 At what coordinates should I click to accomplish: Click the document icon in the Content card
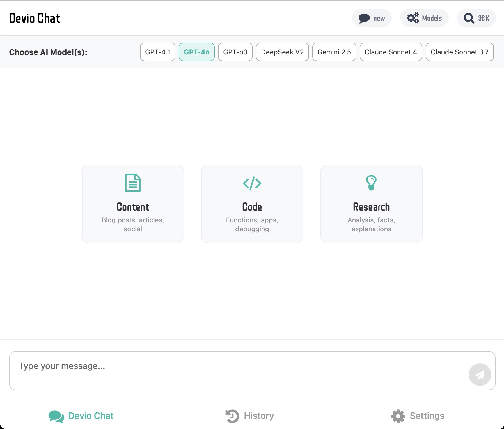[133, 183]
